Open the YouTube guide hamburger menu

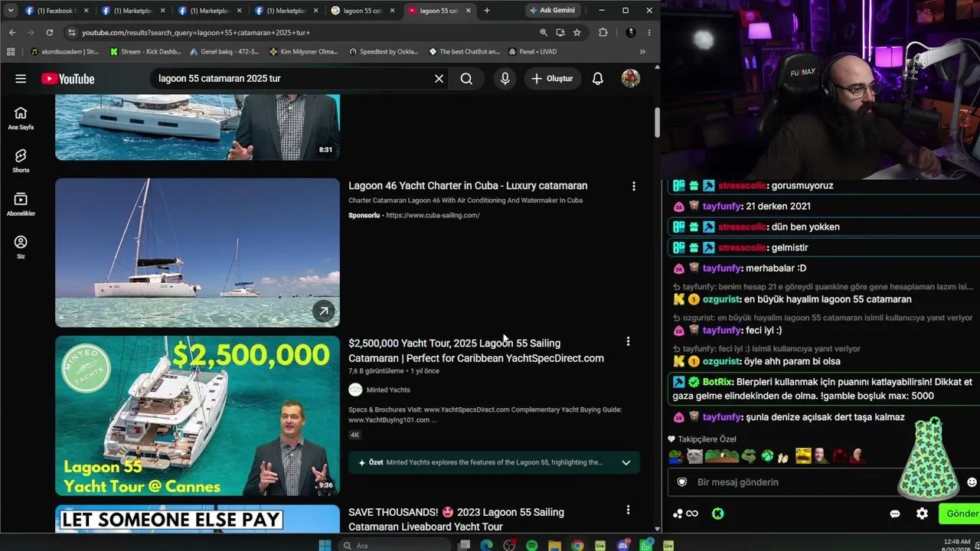click(x=21, y=79)
